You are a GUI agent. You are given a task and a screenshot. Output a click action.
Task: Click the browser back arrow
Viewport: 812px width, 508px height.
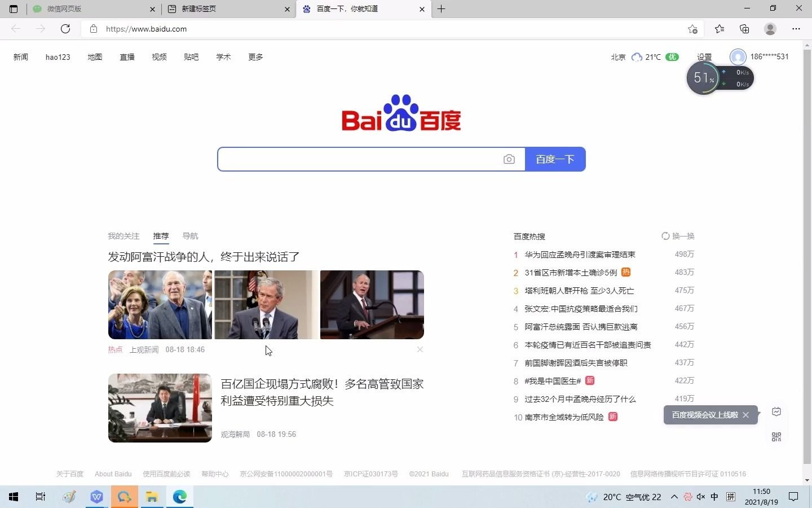[x=16, y=29]
